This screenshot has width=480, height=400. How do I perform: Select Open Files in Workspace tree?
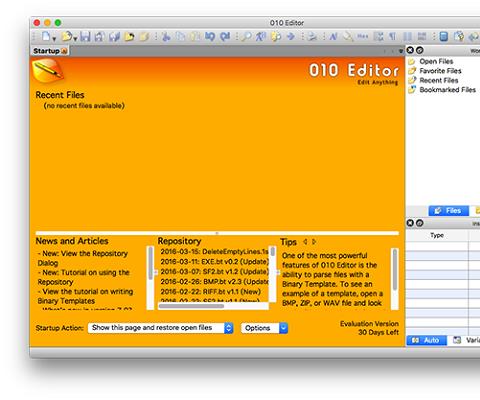436,61
